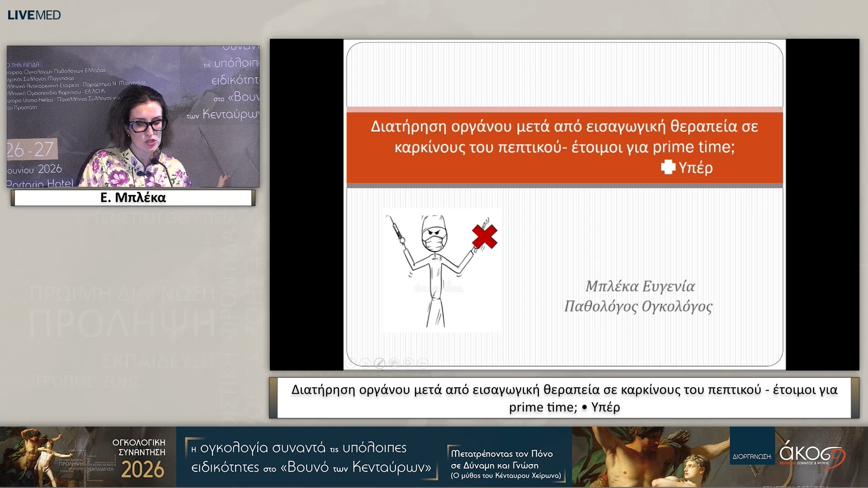Click the next slide arrow icon

click(x=365, y=363)
